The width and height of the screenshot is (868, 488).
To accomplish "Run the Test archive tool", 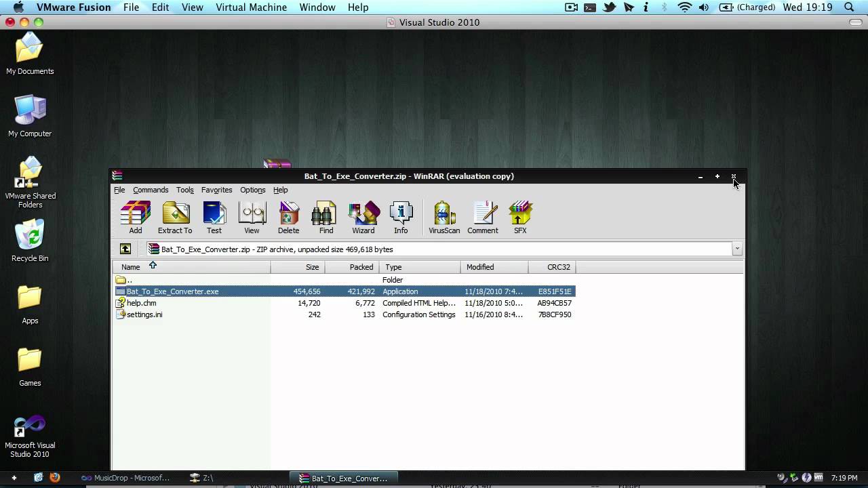I will point(214,218).
